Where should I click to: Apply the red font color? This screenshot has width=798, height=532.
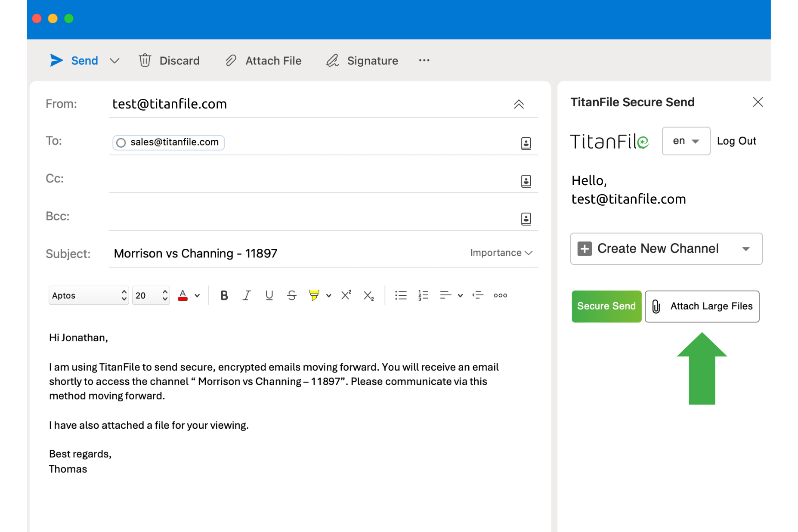tap(183, 296)
